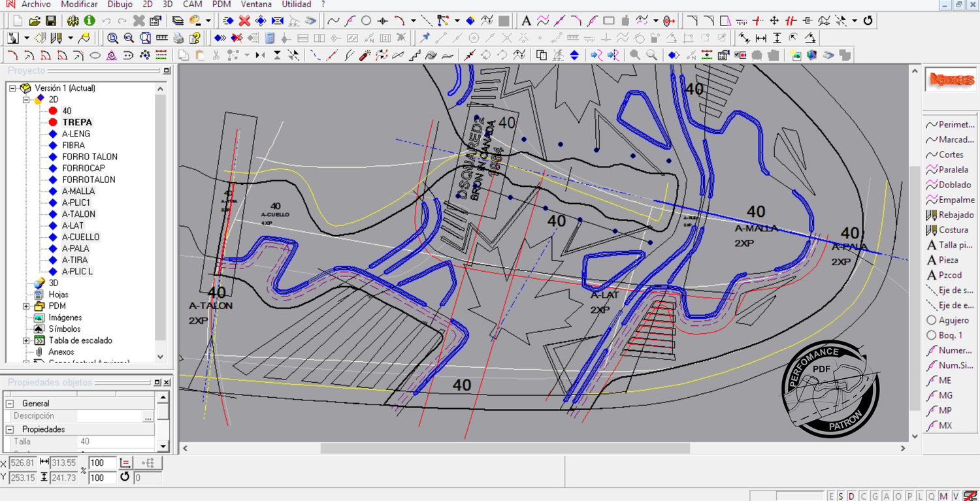Open the color palette tool

pyautogui.click(x=195, y=21)
